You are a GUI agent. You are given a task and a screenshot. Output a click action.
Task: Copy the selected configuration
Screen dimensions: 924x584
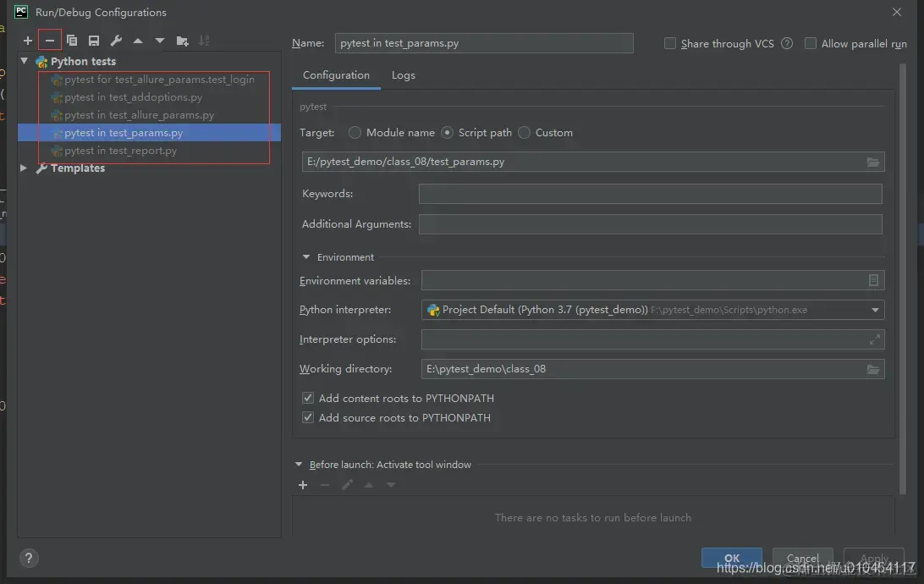72,41
